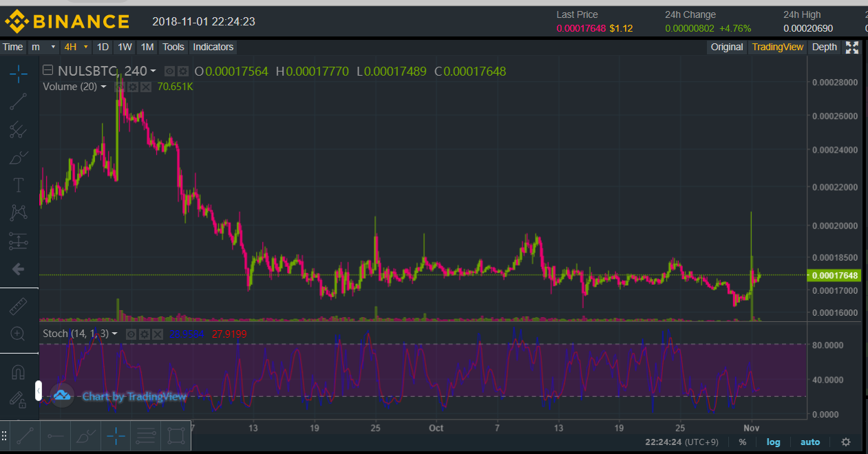This screenshot has width=868, height=454.
Task: Click the zoom in magnifier tool
Action: (19, 334)
